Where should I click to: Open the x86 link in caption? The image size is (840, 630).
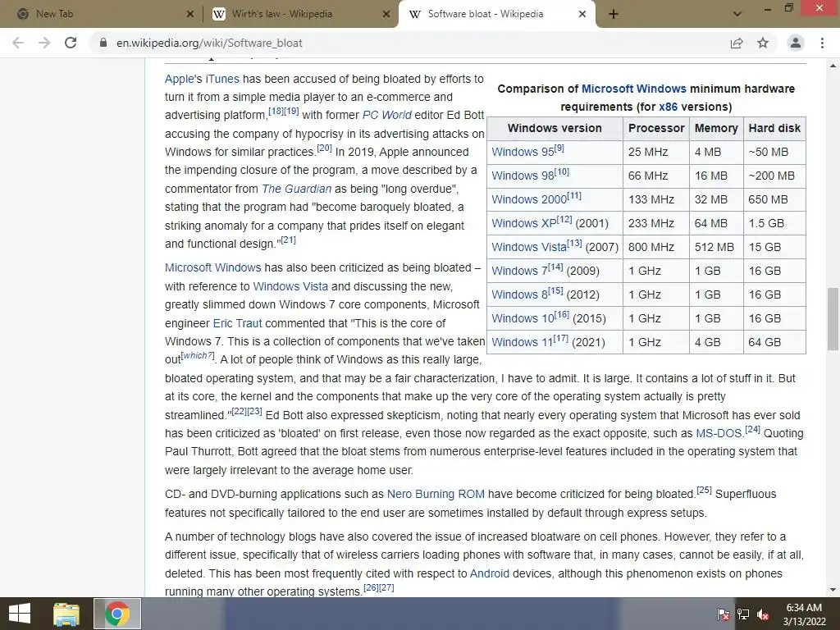point(668,107)
